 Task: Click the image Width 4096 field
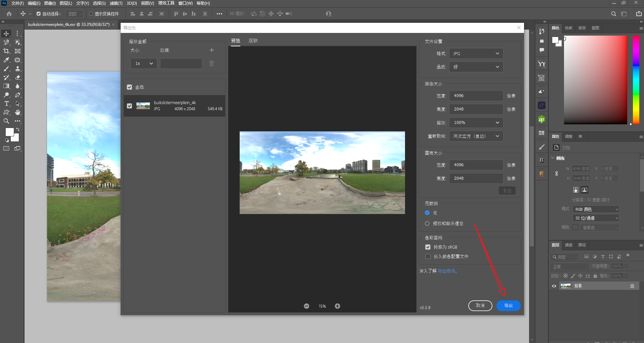476,96
